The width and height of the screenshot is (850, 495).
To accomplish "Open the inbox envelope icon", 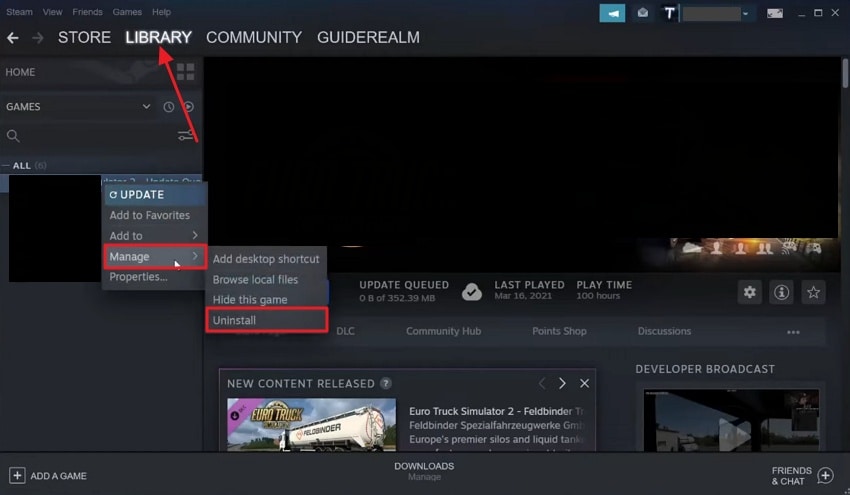I will (642, 13).
